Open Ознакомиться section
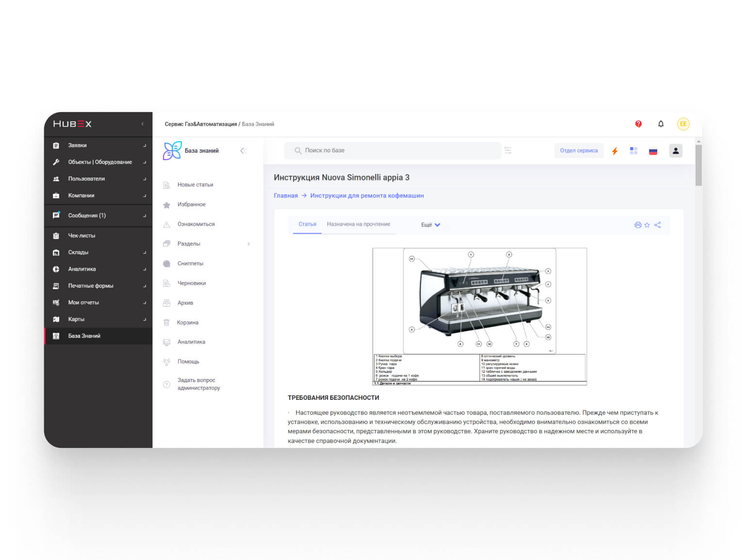 tap(196, 224)
